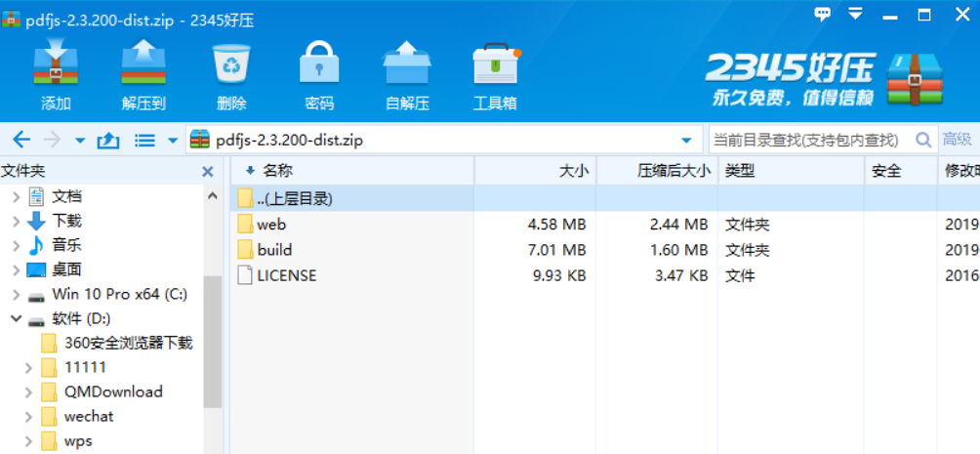
Task: Select Win 10 Pro x64 (C:) drive
Action: 119,294
